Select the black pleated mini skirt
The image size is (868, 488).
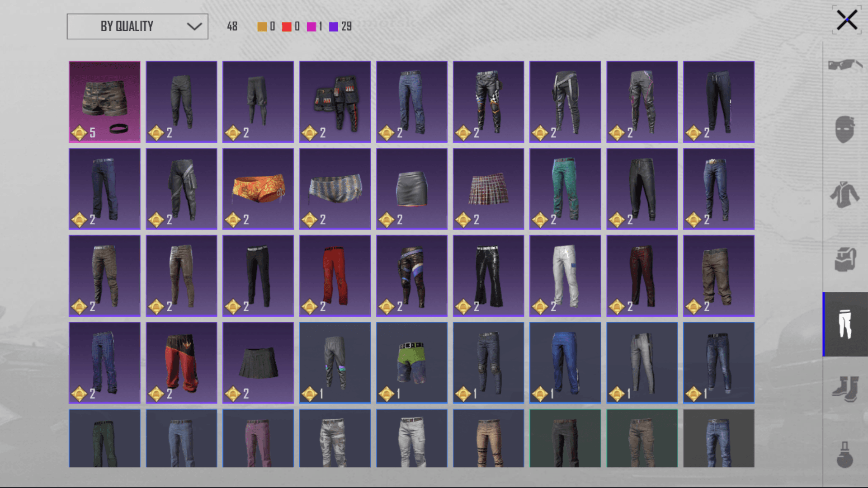point(258,363)
